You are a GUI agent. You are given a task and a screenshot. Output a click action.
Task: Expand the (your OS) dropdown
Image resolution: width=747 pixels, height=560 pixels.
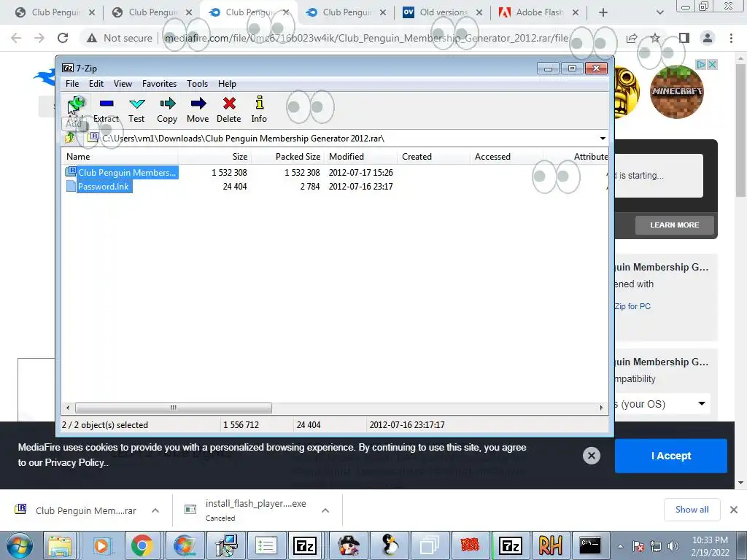tap(702, 404)
